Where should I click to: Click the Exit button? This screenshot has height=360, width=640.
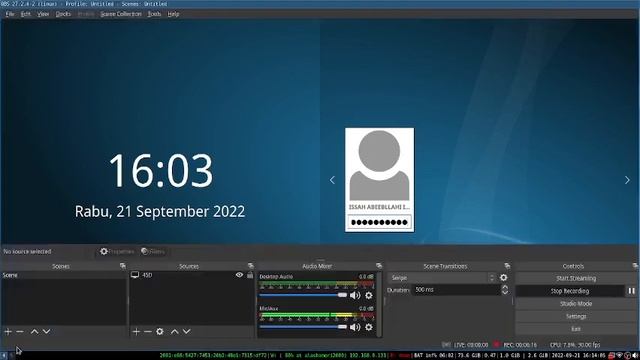pyautogui.click(x=576, y=329)
